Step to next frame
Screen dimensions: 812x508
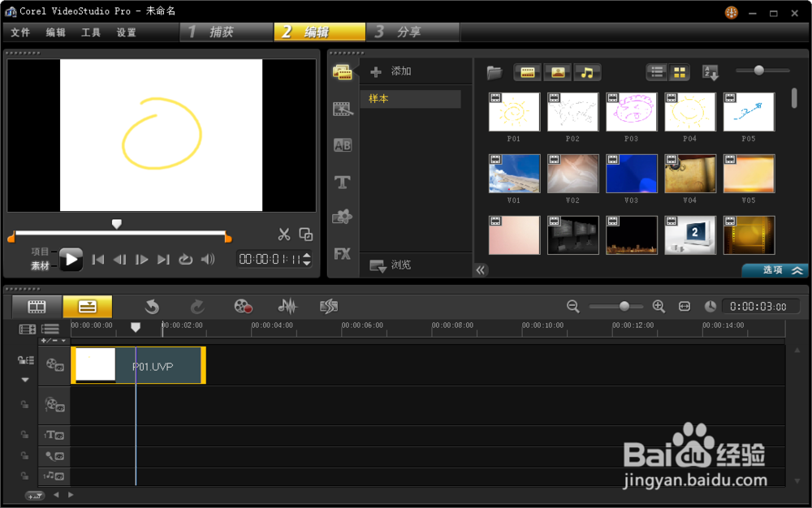tap(141, 259)
